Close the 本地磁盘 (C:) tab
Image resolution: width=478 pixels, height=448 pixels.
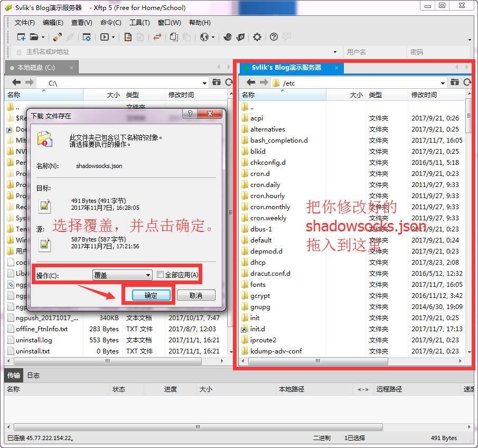(x=71, y=68)
